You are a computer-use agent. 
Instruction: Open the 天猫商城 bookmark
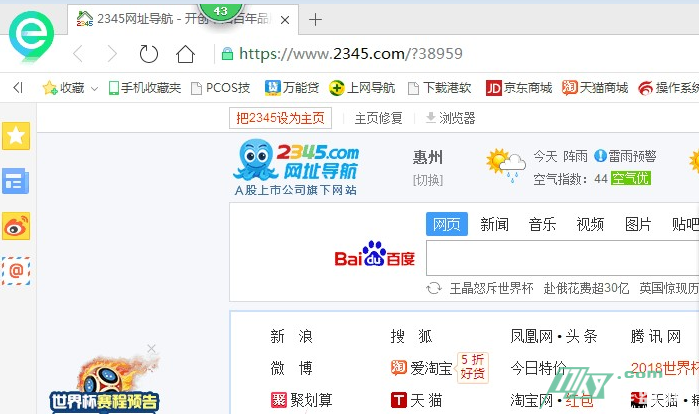595,88
